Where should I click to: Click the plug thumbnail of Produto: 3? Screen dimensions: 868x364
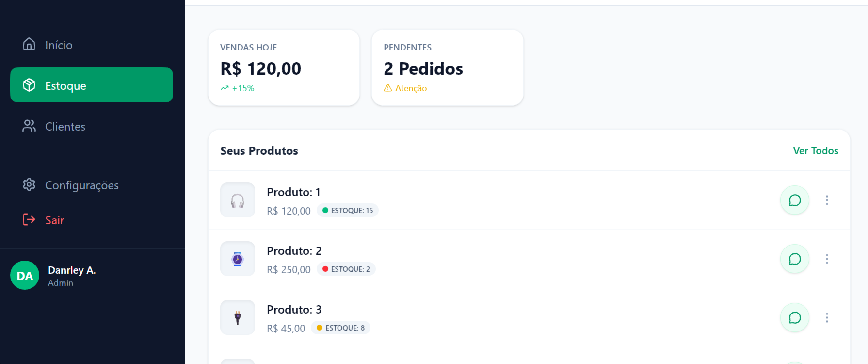[238, 317]
